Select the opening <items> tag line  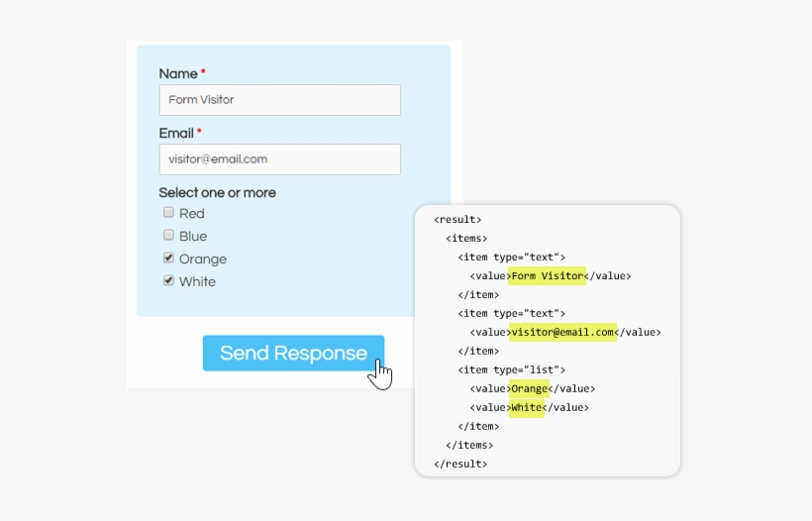click(x=466, y=239)
